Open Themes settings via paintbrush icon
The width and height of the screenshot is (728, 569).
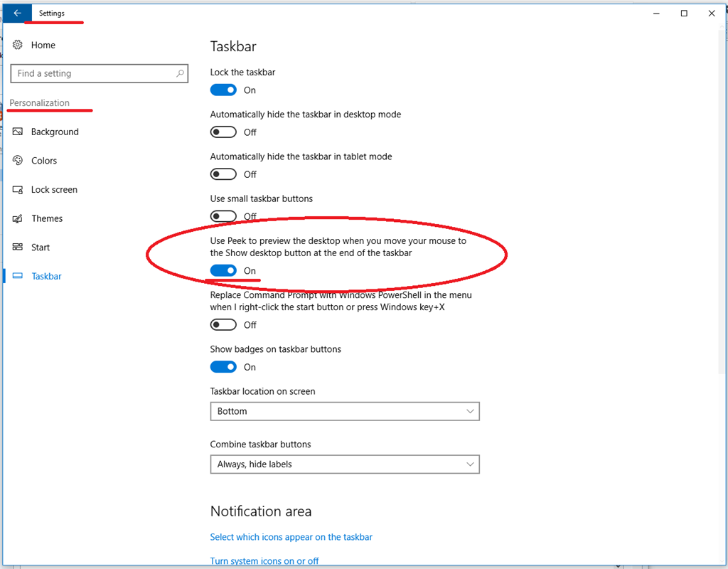[18, 218]
